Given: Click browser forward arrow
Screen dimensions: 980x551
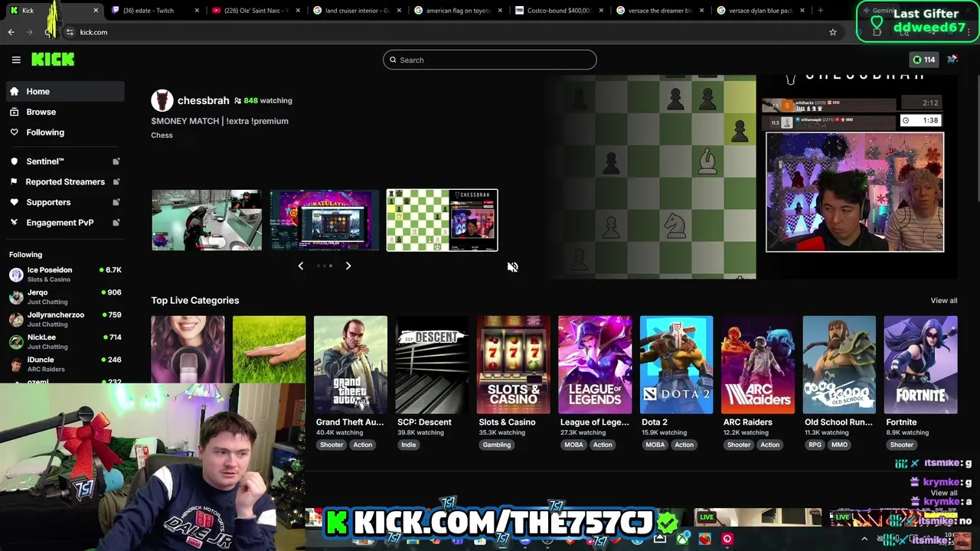Looking at the screenshot, I should [x=30, y=32].
